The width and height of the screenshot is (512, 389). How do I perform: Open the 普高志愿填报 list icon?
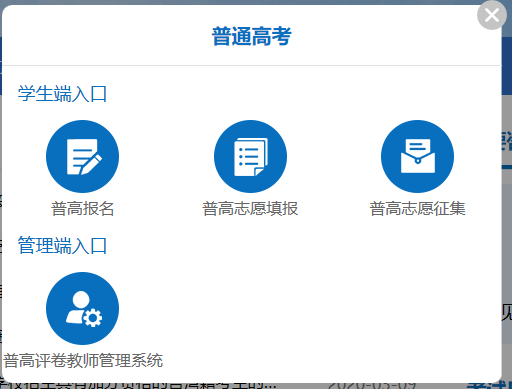coord(250,156)
